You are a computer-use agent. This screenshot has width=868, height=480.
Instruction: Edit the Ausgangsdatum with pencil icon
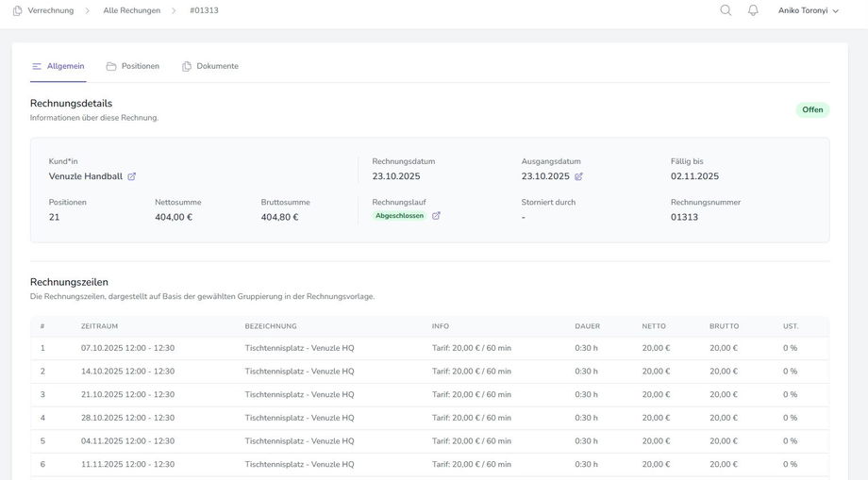coord(578,176)
